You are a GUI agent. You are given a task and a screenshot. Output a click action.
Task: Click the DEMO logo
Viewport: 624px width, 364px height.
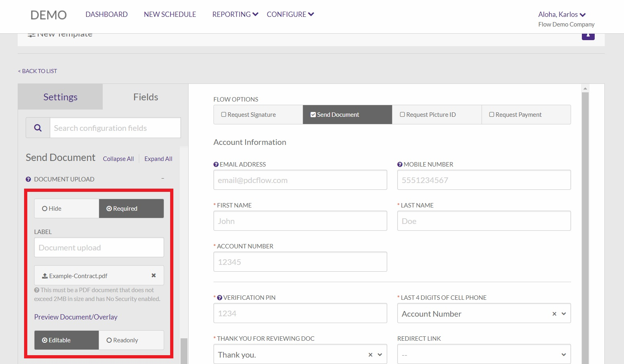point(49,15)
